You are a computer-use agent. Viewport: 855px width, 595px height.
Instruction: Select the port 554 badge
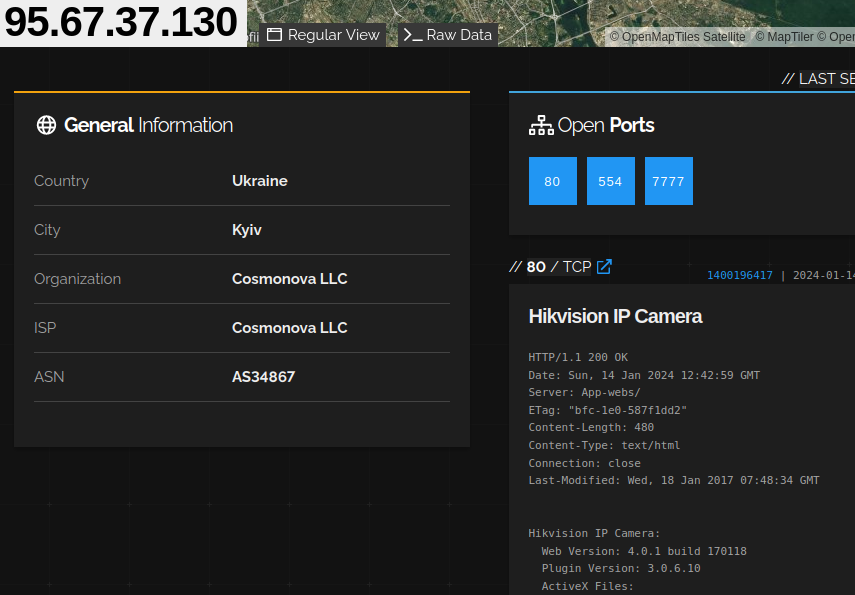pyautogui.click(x=611, y=181)
